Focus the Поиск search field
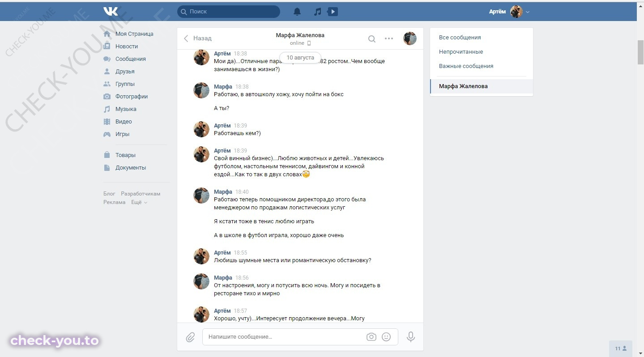 (x=229, y=12)
